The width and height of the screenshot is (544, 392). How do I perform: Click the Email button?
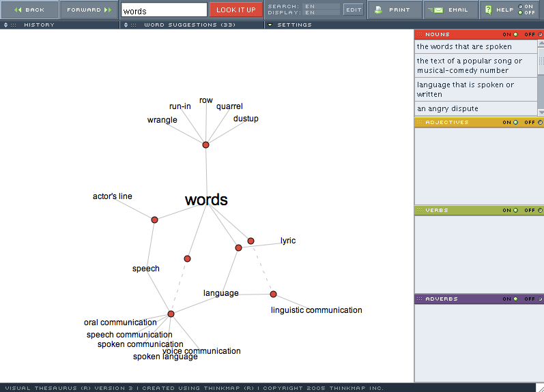[450, 10]
